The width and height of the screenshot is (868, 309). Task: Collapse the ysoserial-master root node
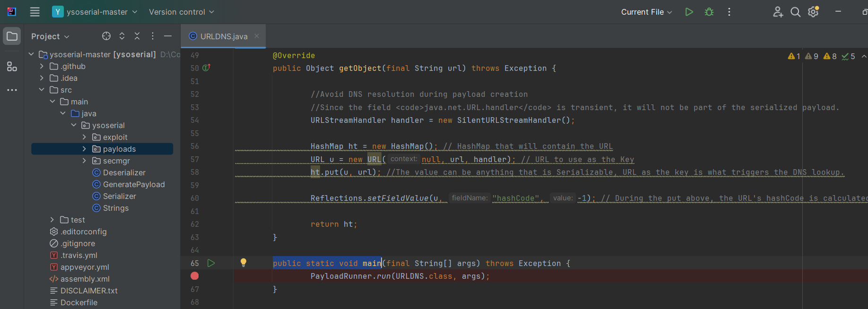31,54
